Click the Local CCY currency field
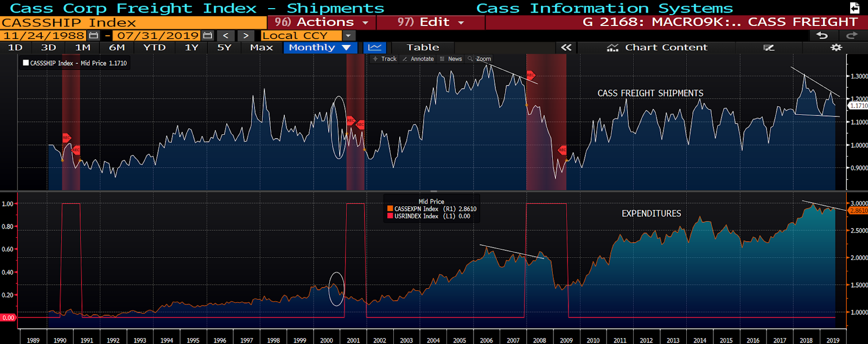The width and height of the screenshot is (868, 344). pyautogui.click(x=301, y=35)
